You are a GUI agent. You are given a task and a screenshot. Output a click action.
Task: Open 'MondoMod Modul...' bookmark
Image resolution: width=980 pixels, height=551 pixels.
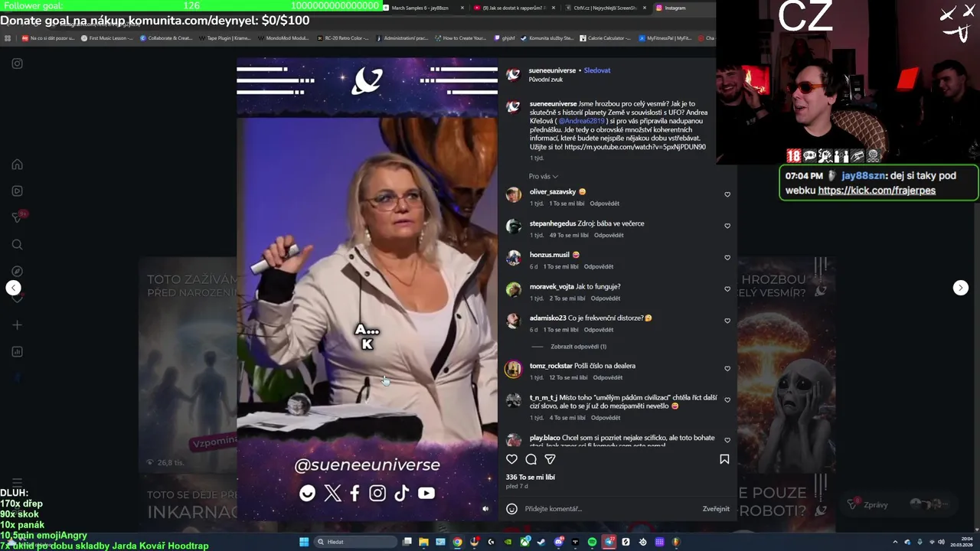pyautogui.click(x=283, y=37)
